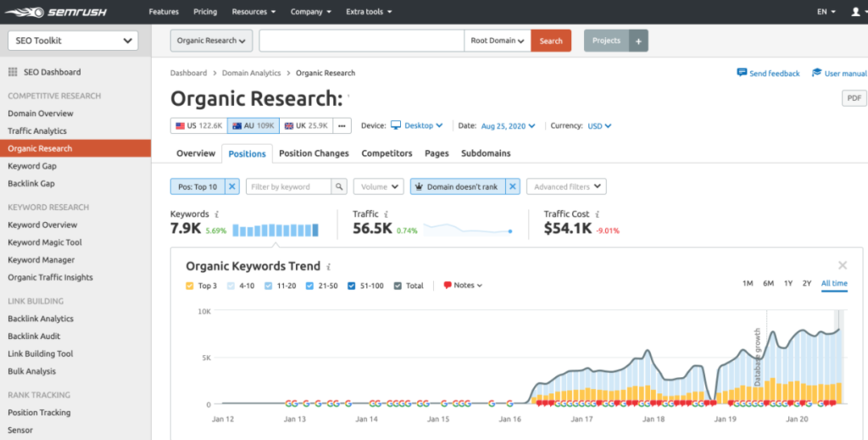The height and width of the screenshot is (440, 868).
Task: Click the keyword filter search magnifier
Action: [339, 187]
